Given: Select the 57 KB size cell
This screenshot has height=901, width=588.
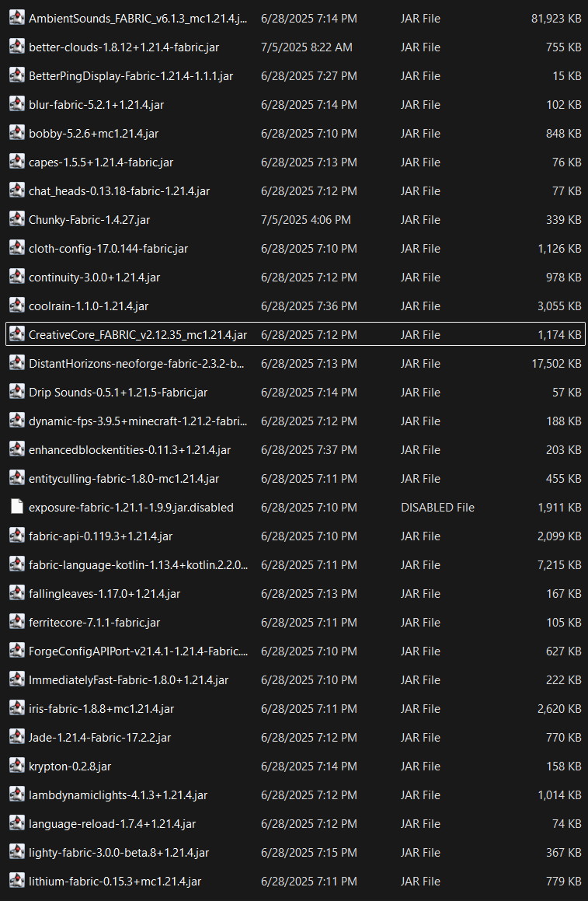Looking at the screenshot, I should coord(567,393).
